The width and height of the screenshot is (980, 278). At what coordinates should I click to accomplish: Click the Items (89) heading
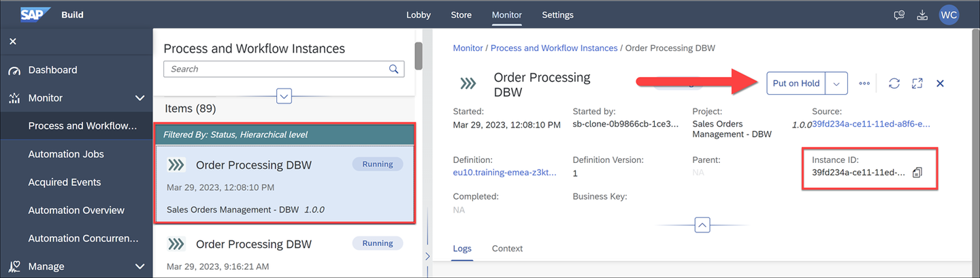tap(191, 108)
